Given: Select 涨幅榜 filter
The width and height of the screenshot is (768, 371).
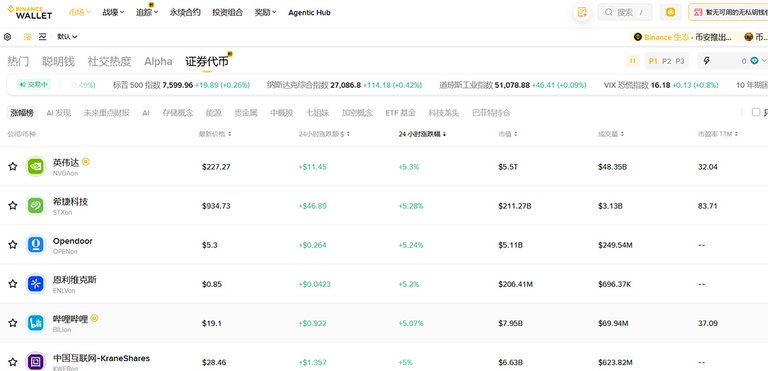Looking at the screenshot, I should (22, 113).
